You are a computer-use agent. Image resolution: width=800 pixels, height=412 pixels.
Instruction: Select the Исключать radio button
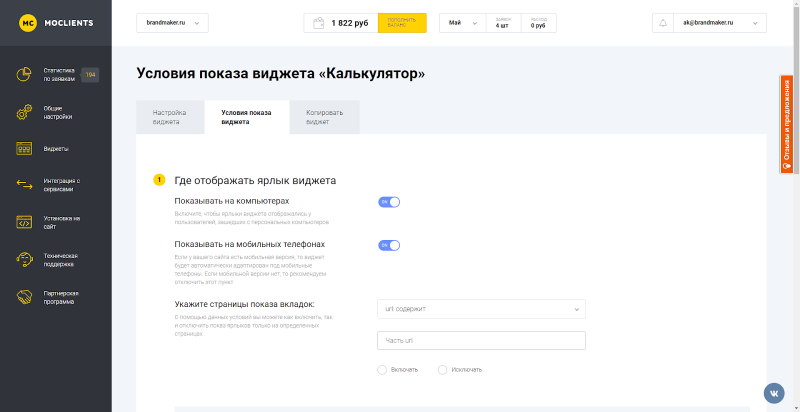click(x=442, y=370)
